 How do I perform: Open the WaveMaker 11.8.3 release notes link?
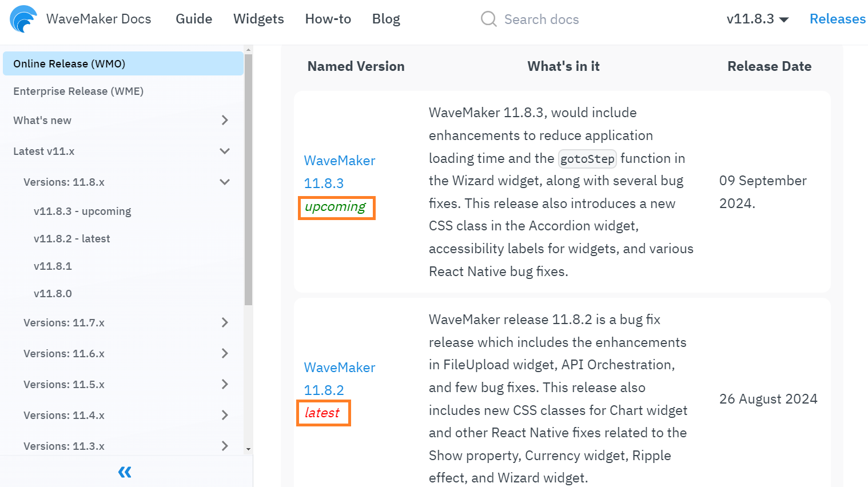(339, 172)
